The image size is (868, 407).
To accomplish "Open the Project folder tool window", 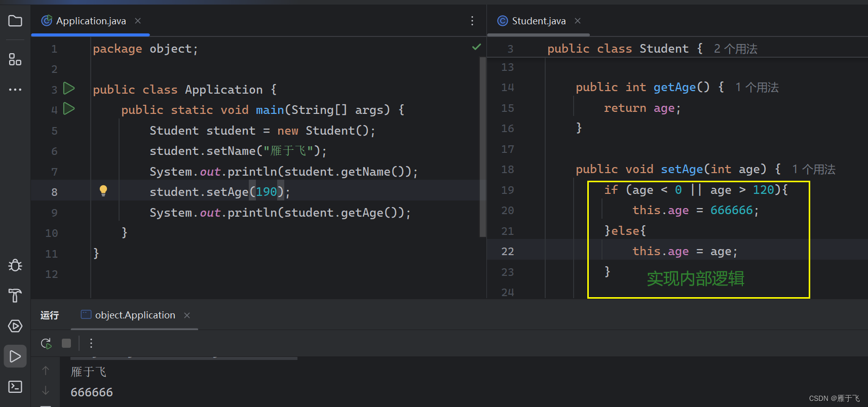I will coord(15,21).
